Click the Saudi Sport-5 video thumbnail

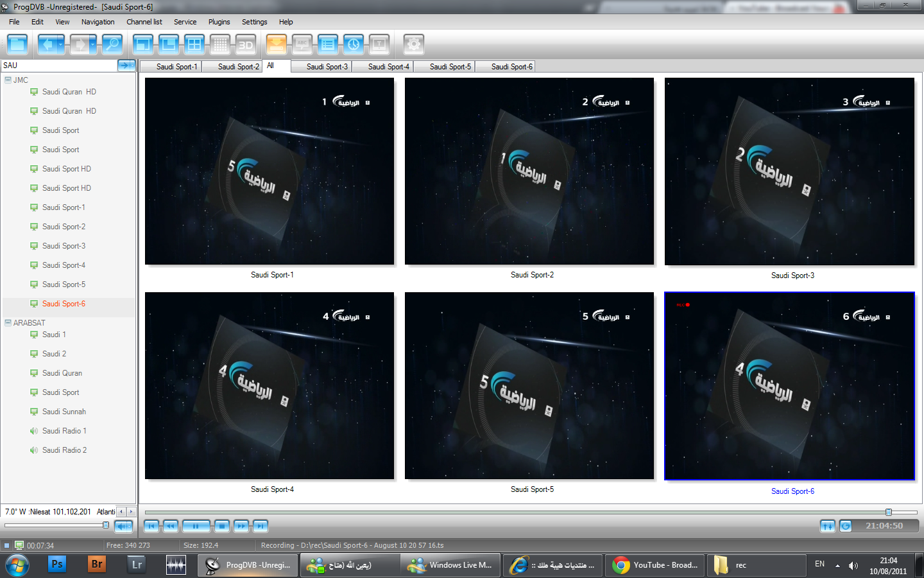pyautogui.click(x=529, y=386)
